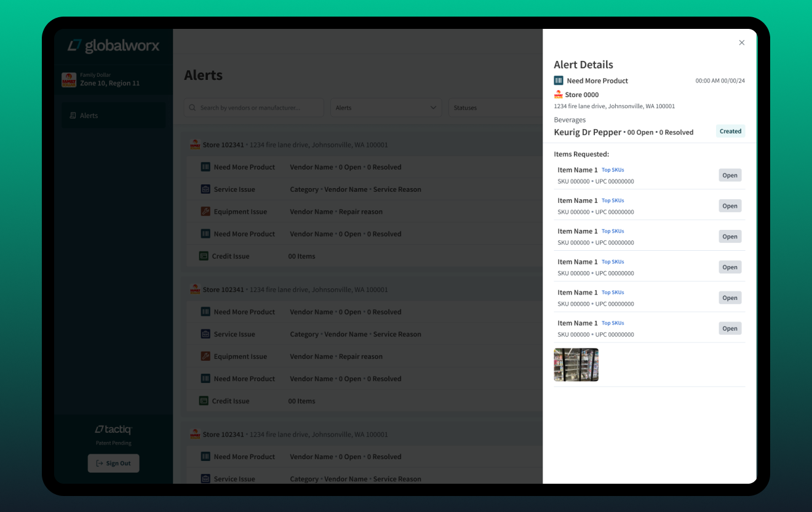Click the Items Requested label
This screenshot has width=812, height=512.
pyautogui.click(x=581, y=154)
